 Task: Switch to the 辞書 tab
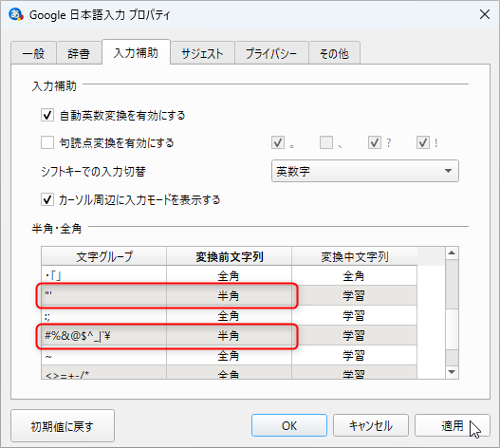(79, 53)
